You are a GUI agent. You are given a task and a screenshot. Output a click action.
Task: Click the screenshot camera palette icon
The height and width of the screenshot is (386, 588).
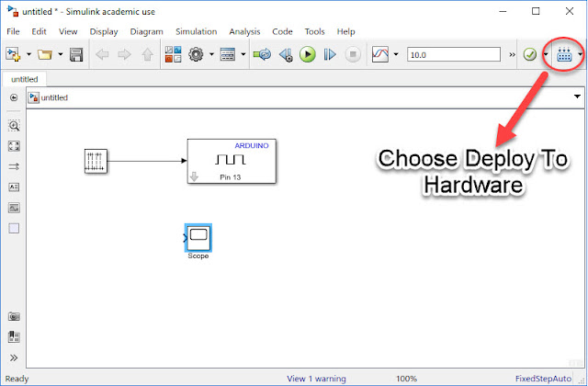(x=14, y=316)
